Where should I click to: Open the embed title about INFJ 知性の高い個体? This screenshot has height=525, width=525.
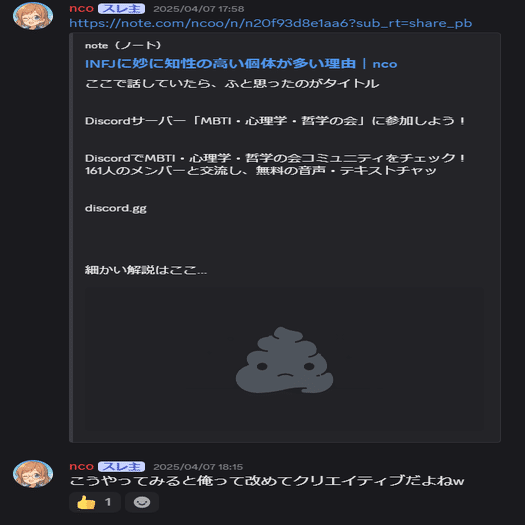(241, 64)
